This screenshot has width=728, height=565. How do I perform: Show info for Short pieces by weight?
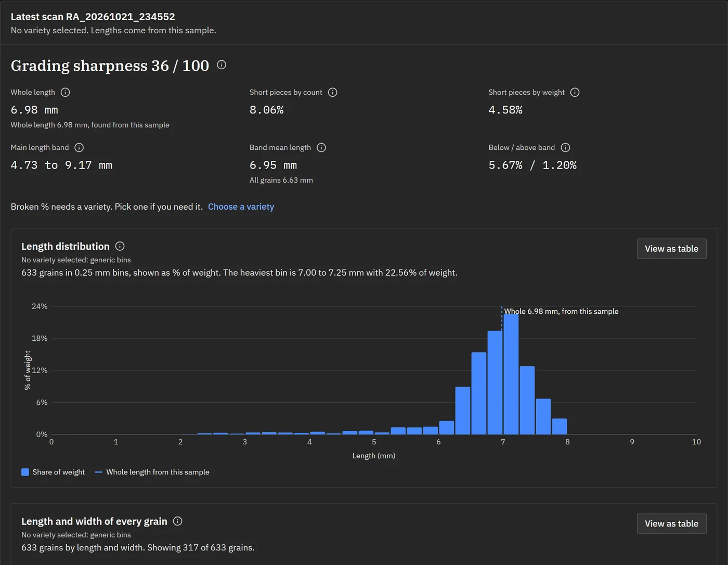pos(575,92)
